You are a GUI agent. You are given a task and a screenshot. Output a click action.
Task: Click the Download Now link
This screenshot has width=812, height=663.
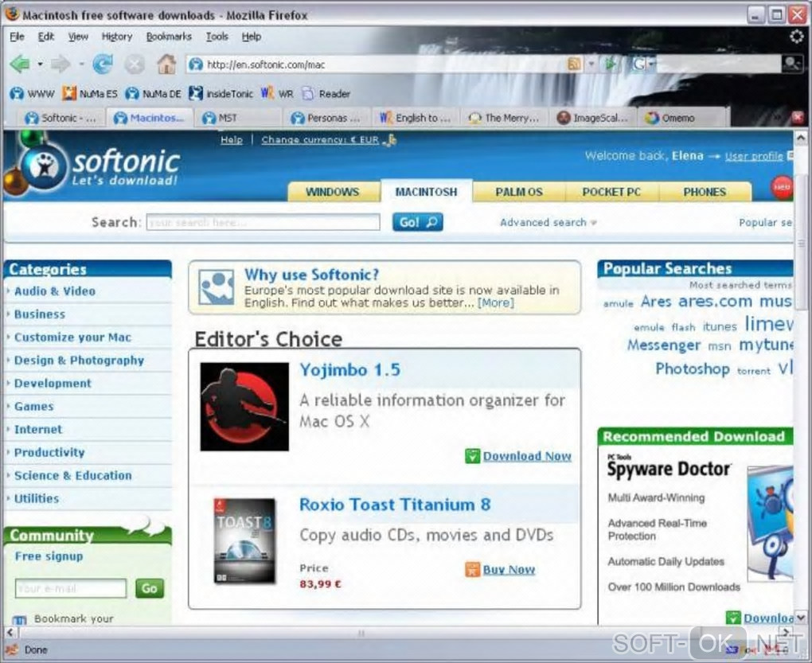(x=527, y=456)
